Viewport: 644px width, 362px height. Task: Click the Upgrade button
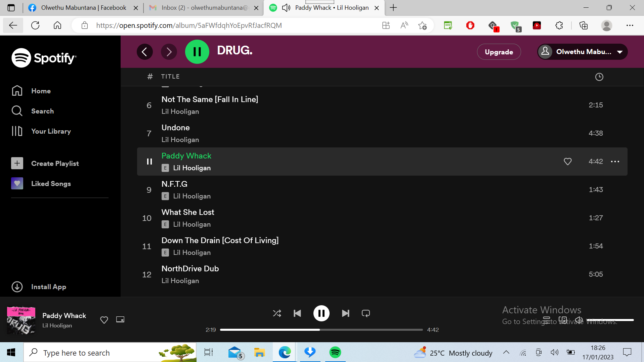(499, 52)
